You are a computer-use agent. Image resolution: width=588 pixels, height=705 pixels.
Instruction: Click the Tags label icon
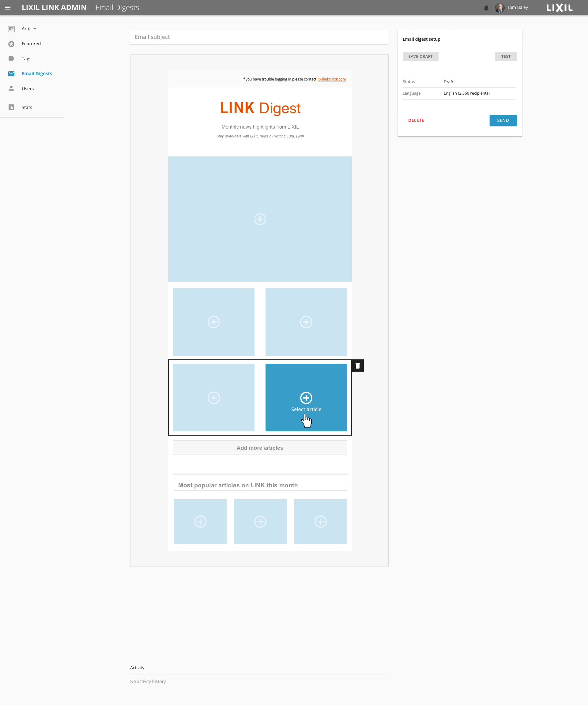[x=11, y=59]
